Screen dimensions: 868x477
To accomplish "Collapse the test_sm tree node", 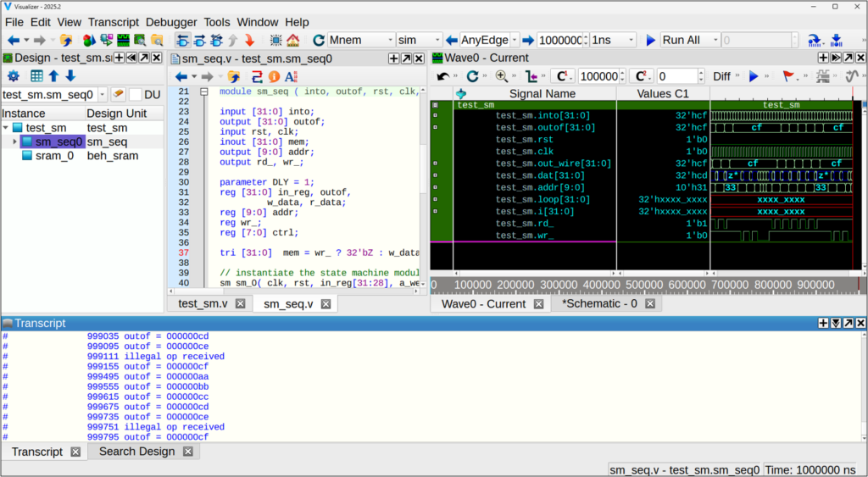I will coord(6,128).
